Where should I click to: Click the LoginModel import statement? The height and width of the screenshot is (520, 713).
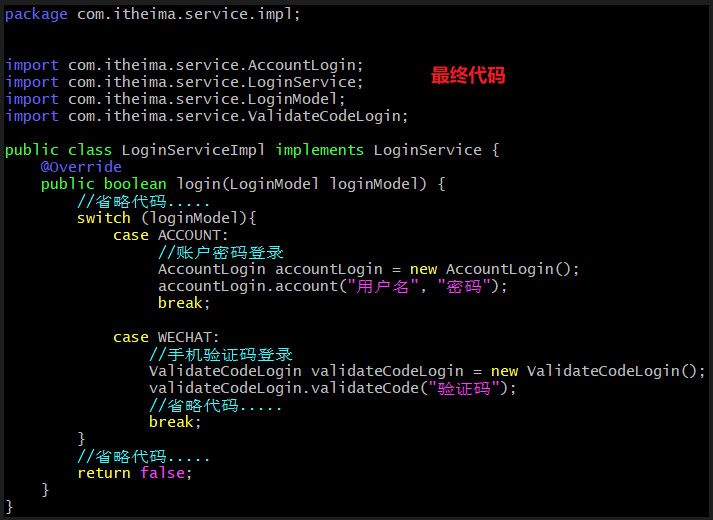pyautogui.click(x=176, y=99)
